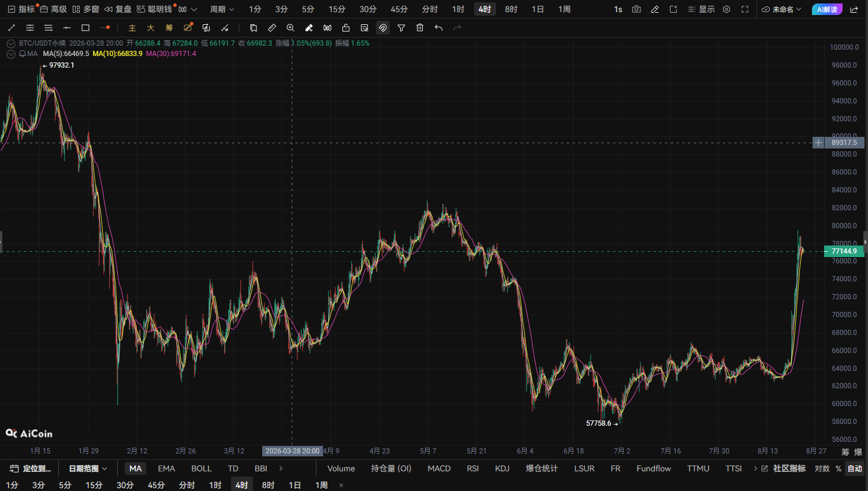The width and height of the screenshot is (868, 491).
Task: Toggle the BOLL main indicator
Action: [x=202, y=468]
